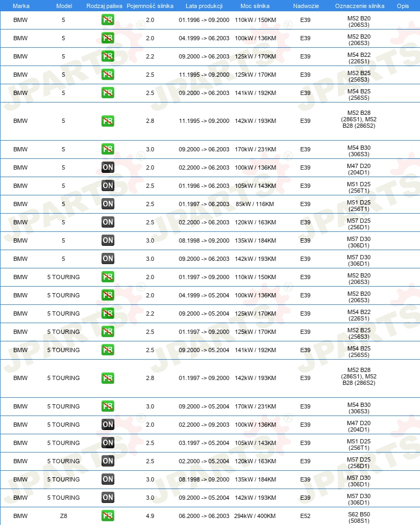
Task: Click the Pojemność silnika column header
Action: 150,6
